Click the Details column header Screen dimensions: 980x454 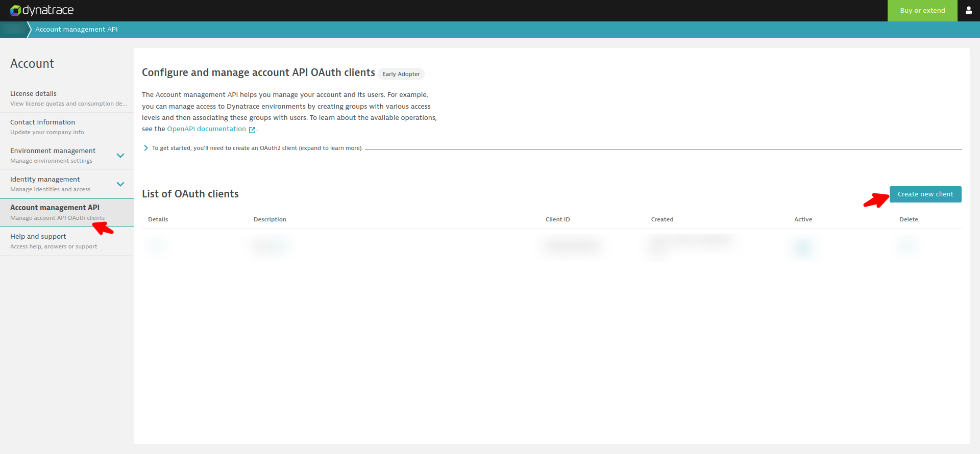158,219
